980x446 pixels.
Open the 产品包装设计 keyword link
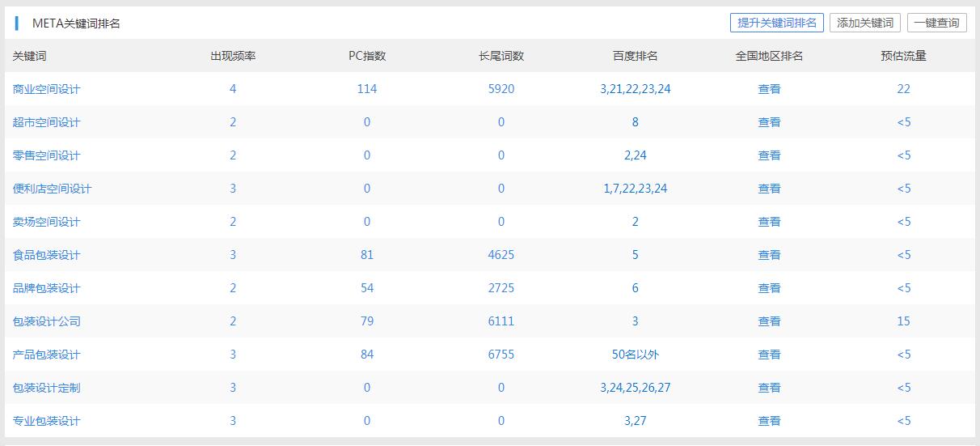[x=47, y=355]
